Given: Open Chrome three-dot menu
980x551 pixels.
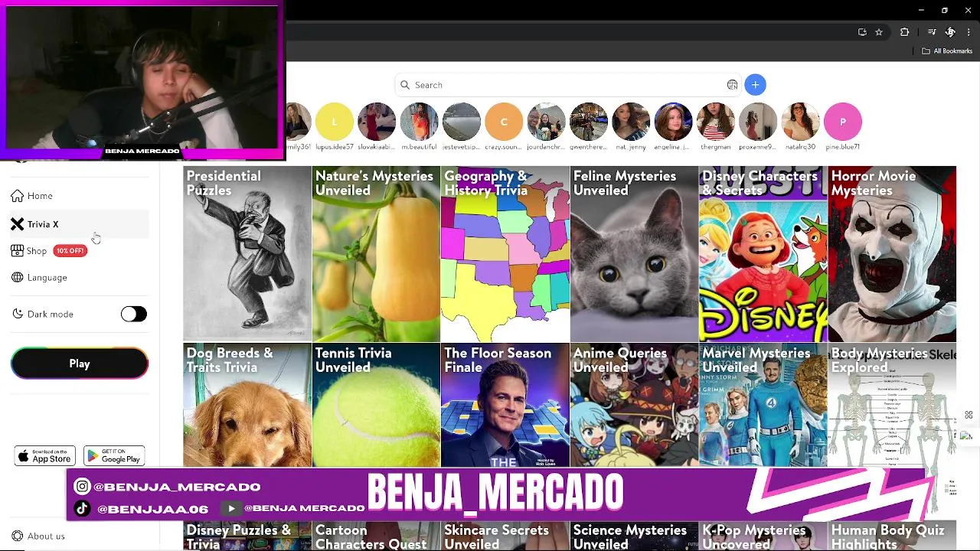Looking at the screenshot, I should pos(969,32).
